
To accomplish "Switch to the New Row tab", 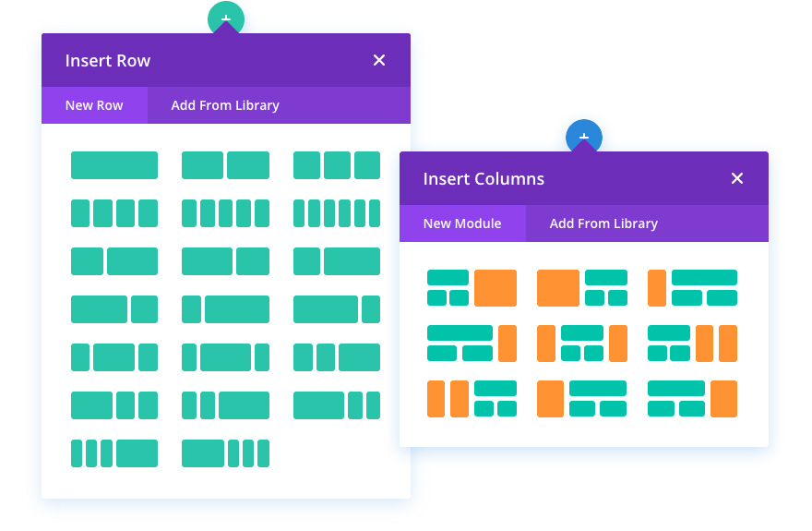I will (94, 105).
